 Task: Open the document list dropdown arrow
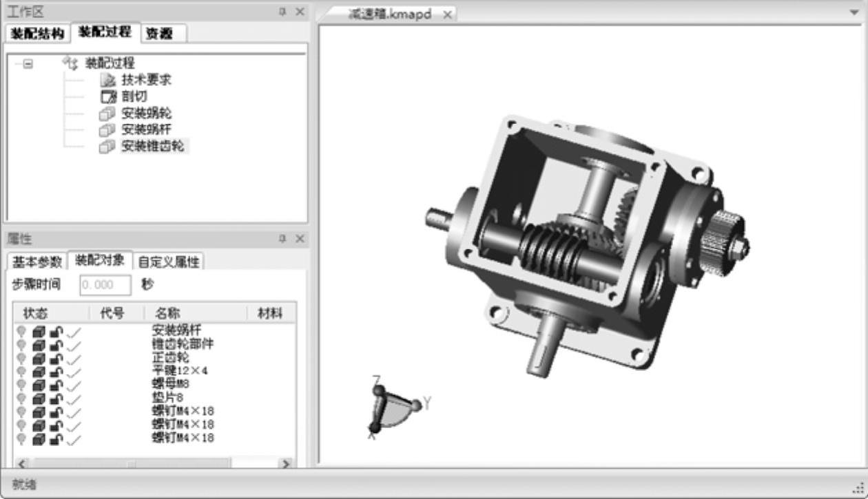click(x=855, y=13)
